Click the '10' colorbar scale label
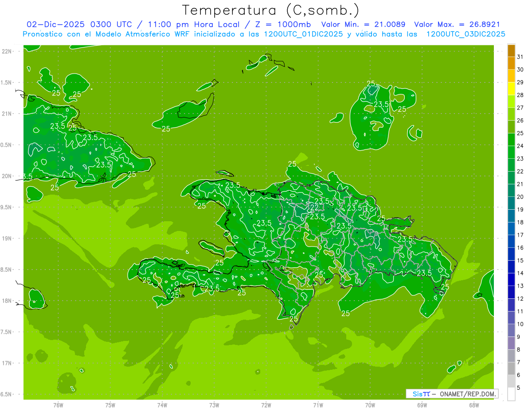 (520, 324)
